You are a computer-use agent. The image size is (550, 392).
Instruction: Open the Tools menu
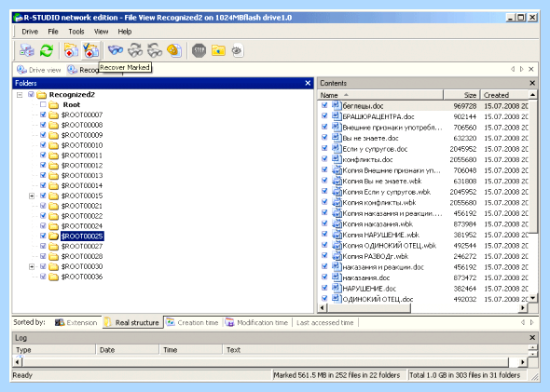click(76, 32)
